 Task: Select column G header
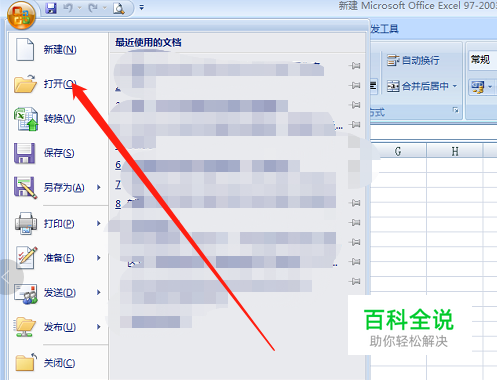pos(398,152)
